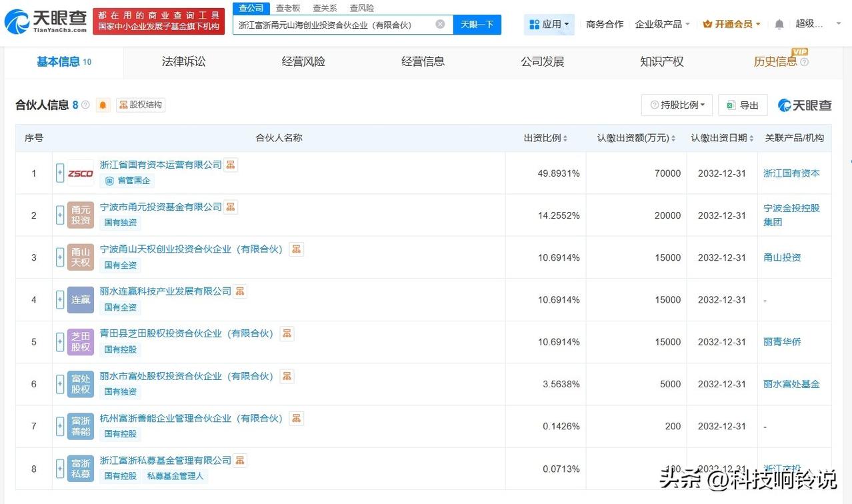Click the 天眼一下 search button

pos(477,25)
